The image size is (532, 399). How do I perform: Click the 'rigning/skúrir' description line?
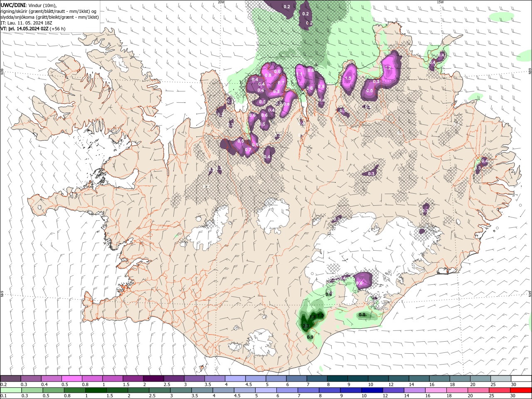pos(48,11)
